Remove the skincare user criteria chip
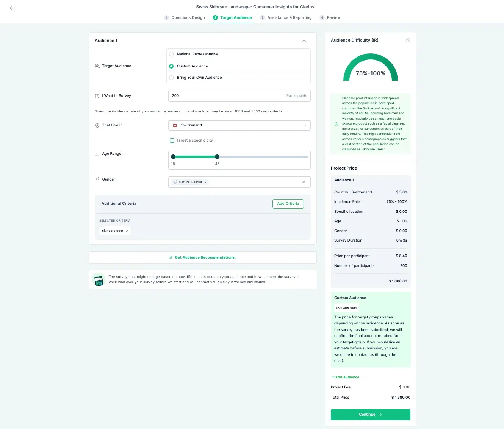 click(x=127, y=231)
